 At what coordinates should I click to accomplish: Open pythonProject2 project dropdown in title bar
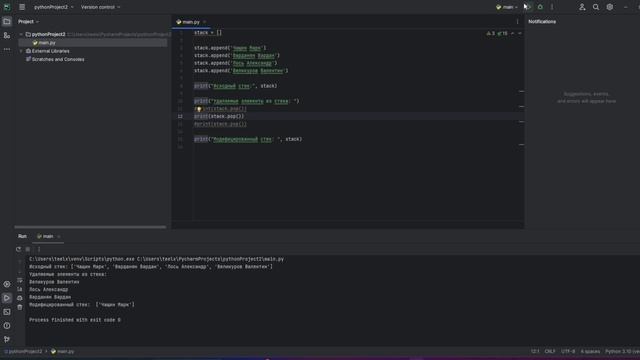(54, 7)
